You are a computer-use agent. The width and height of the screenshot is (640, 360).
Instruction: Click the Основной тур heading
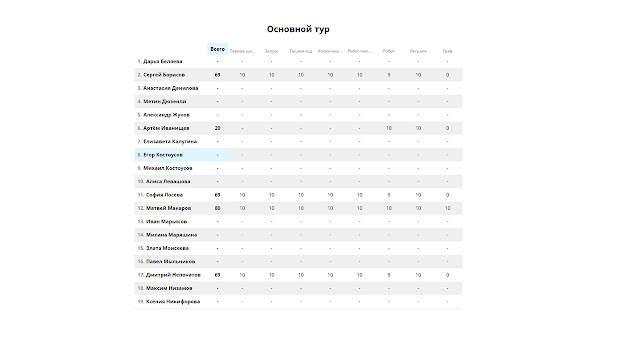(298, 29)
